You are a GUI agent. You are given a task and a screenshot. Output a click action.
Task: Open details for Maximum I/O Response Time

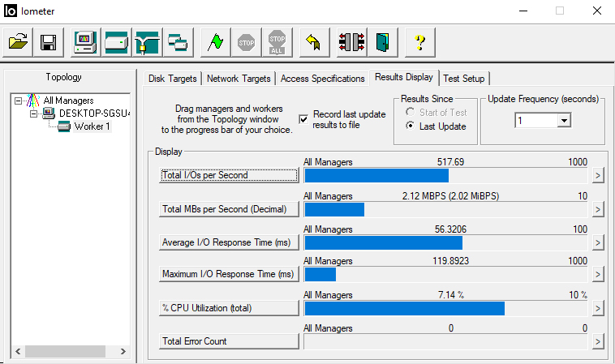(x=597, y=274)
